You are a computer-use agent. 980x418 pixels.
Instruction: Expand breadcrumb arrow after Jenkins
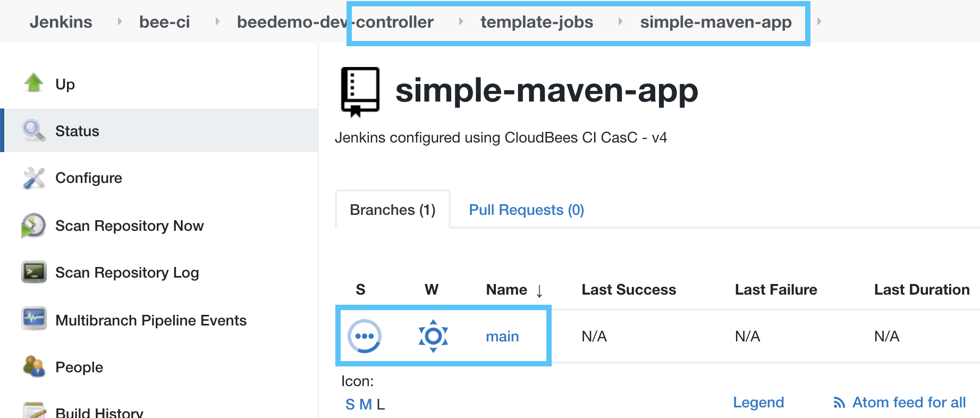tap(120, 21)
